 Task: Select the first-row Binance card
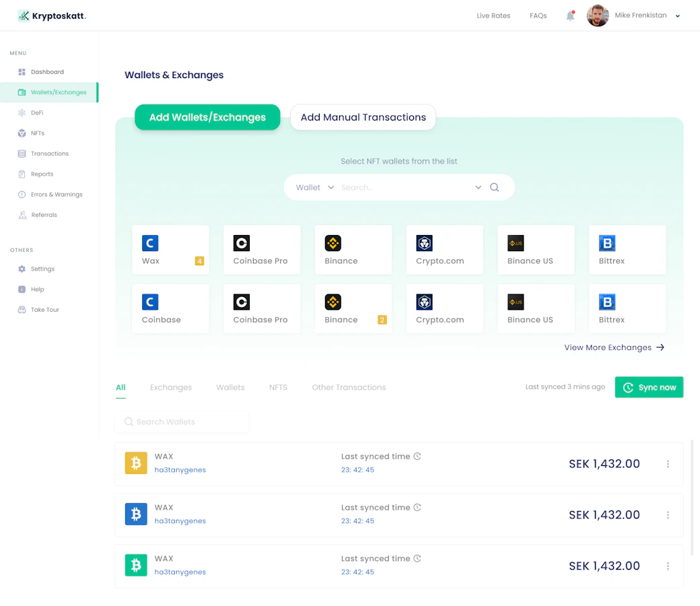(x=353, y=250)
